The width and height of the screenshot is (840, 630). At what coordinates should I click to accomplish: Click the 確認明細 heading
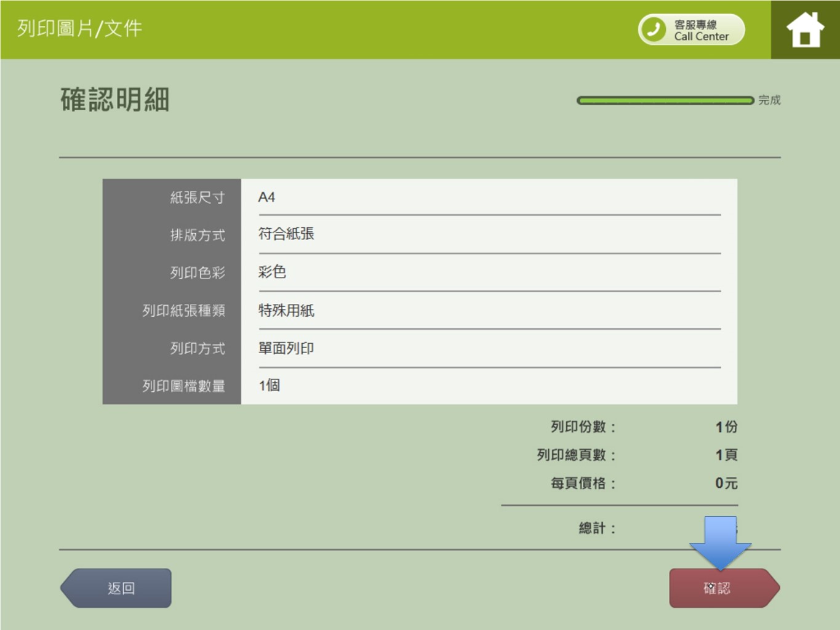(115, 100)
